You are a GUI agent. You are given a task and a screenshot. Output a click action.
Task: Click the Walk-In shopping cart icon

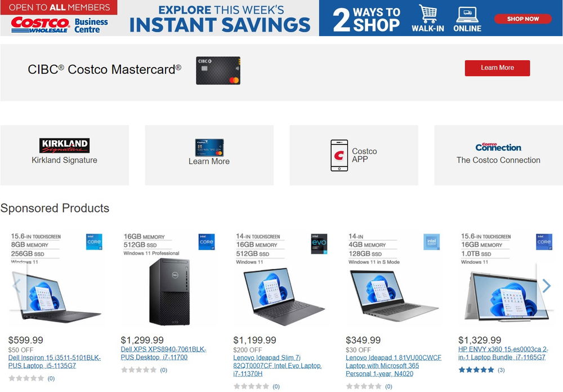tap(428, 14)
